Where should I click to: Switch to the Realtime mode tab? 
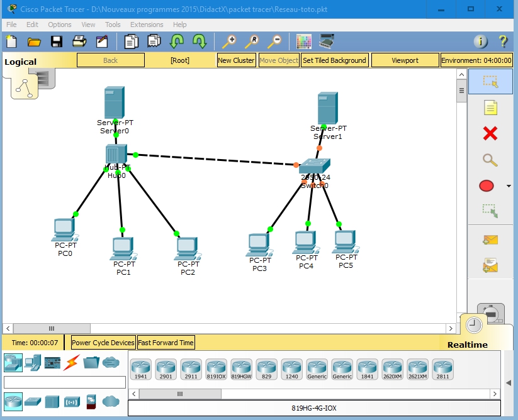474,326
